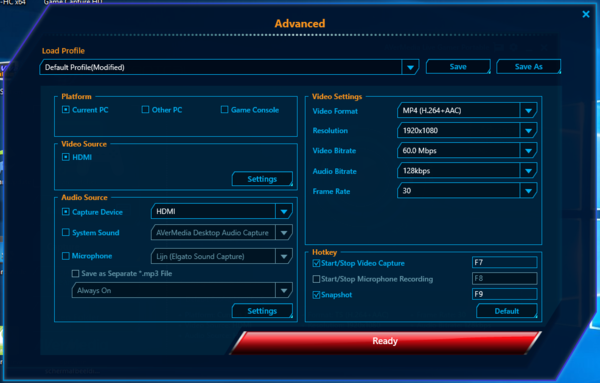Screen dimensions: 600x383
Task: Click the Save As button
Action: coord(528,67)
